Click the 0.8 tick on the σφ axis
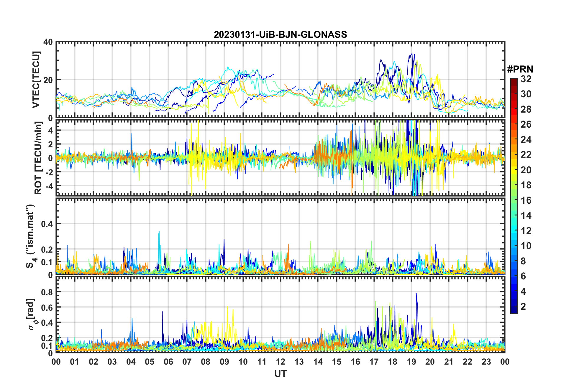This screenshot has width=561, height=392. (47, 292)
